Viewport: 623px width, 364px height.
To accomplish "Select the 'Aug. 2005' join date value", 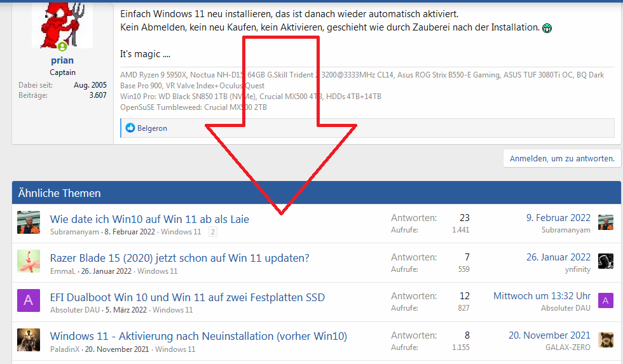I will pyautogui.click(x=90, y=85).
